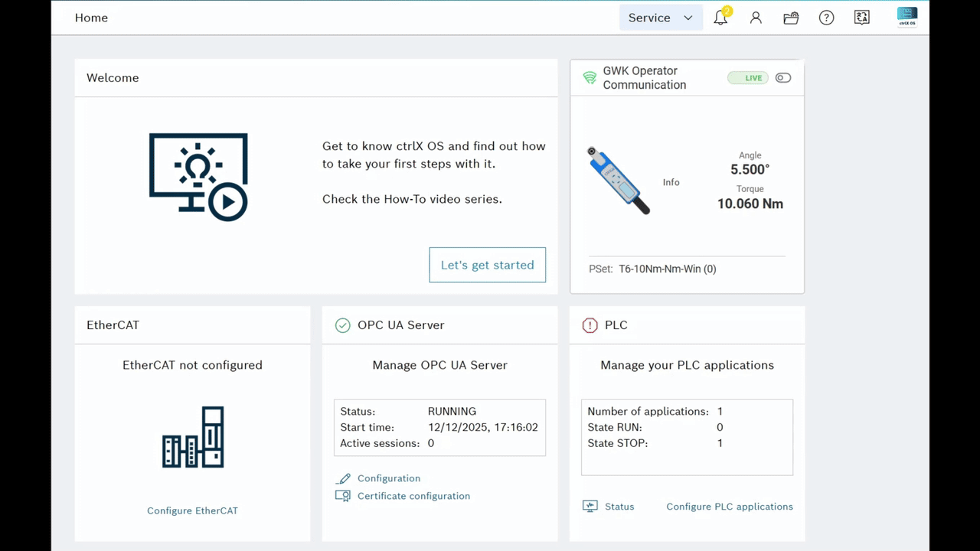Viewport: 980px width, 551px height.
Task: Click the torque wrench image
Action: point(619,181)
